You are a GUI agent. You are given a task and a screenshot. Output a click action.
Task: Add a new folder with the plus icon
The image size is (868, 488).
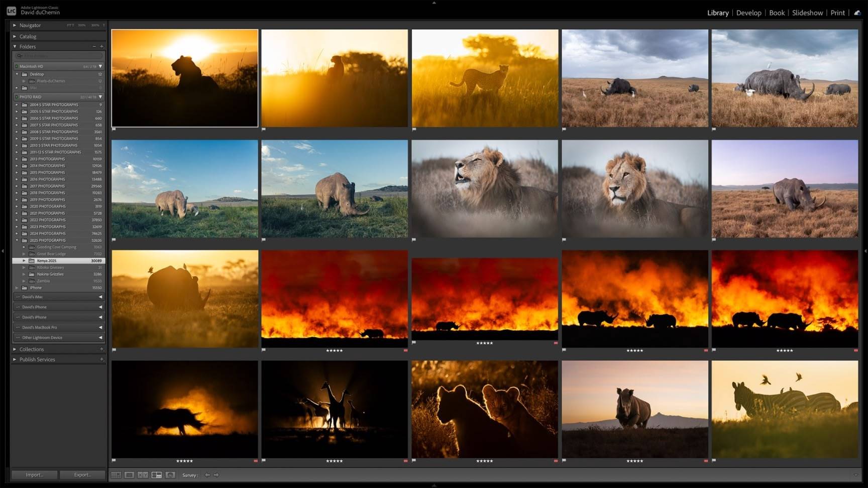pos(102,46)
